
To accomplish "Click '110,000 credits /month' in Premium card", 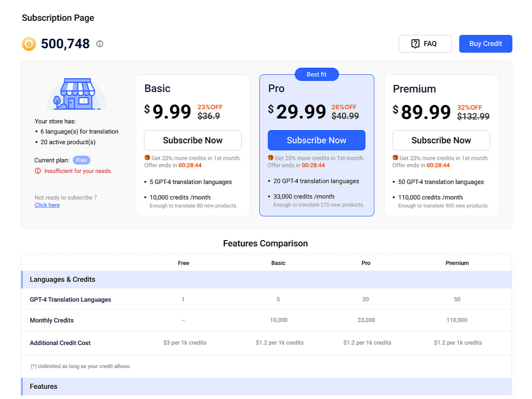I will click(x=430, y=197).
